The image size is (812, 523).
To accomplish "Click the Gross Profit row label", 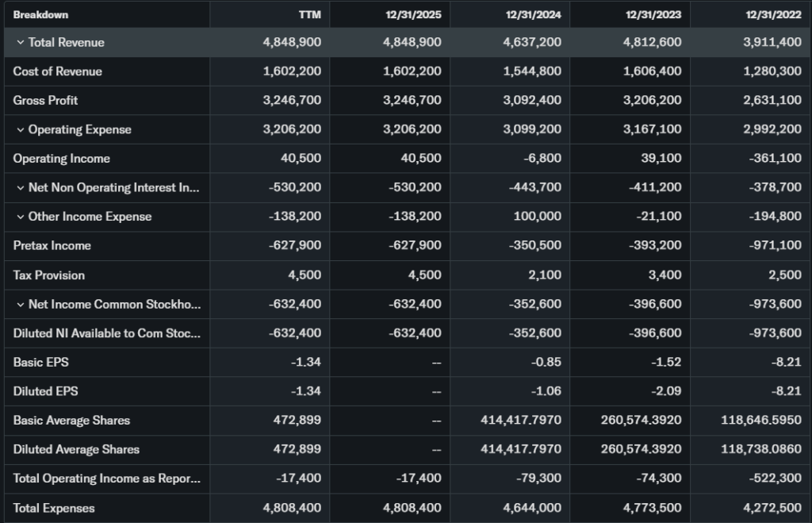I will 45,100.
